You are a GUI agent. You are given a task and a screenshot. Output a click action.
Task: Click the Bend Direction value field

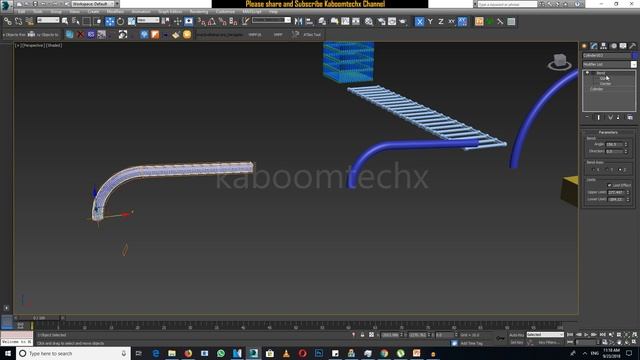point(614,151)
